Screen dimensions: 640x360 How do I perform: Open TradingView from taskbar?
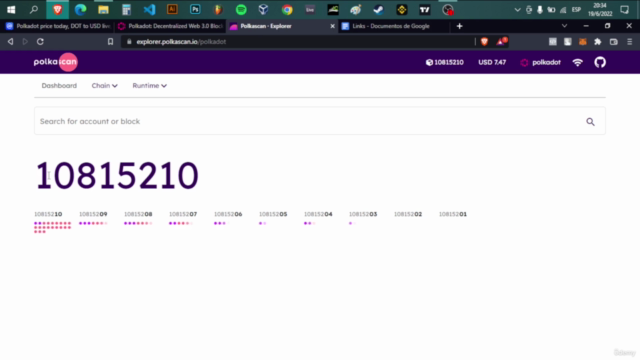(x=424, y=9)
